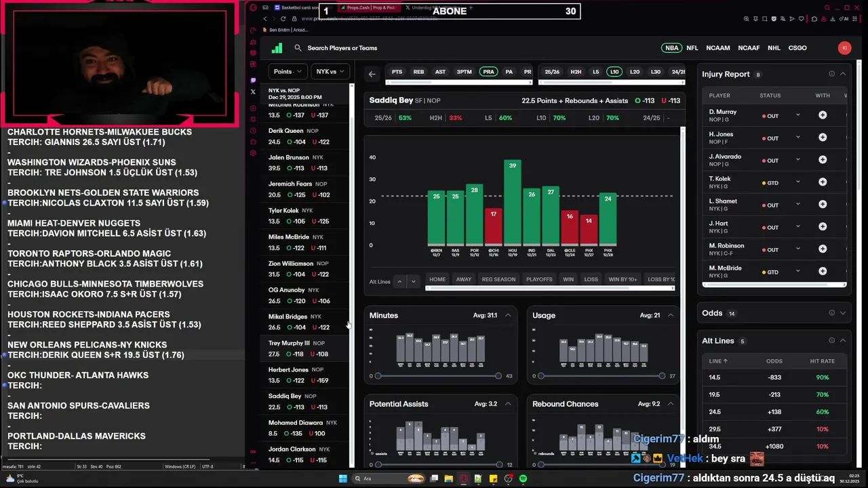This screenshot has width=868, height=488.
Task: Lower the Alt Lines with down arrow
Action: pos(413,281)
